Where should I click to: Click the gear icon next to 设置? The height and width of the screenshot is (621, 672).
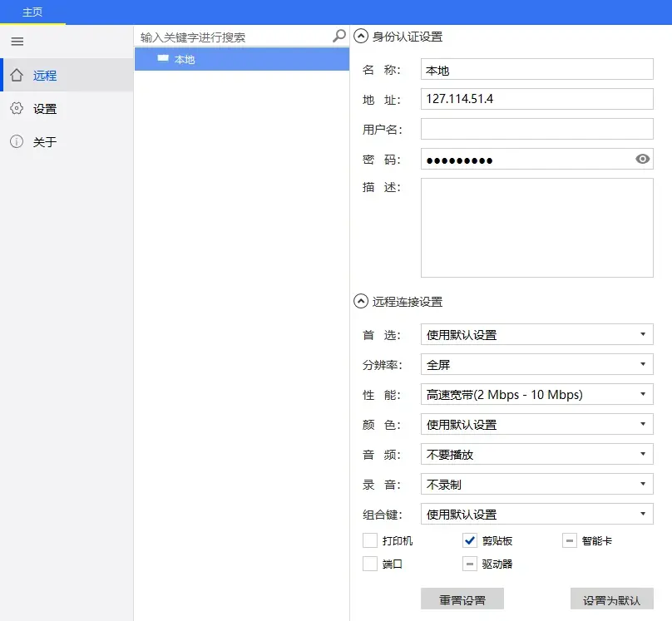[17, 108]
